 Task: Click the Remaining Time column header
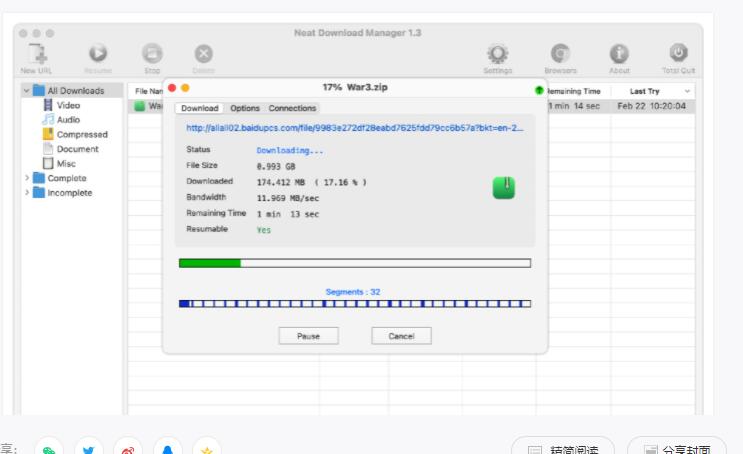pos(573,91)
